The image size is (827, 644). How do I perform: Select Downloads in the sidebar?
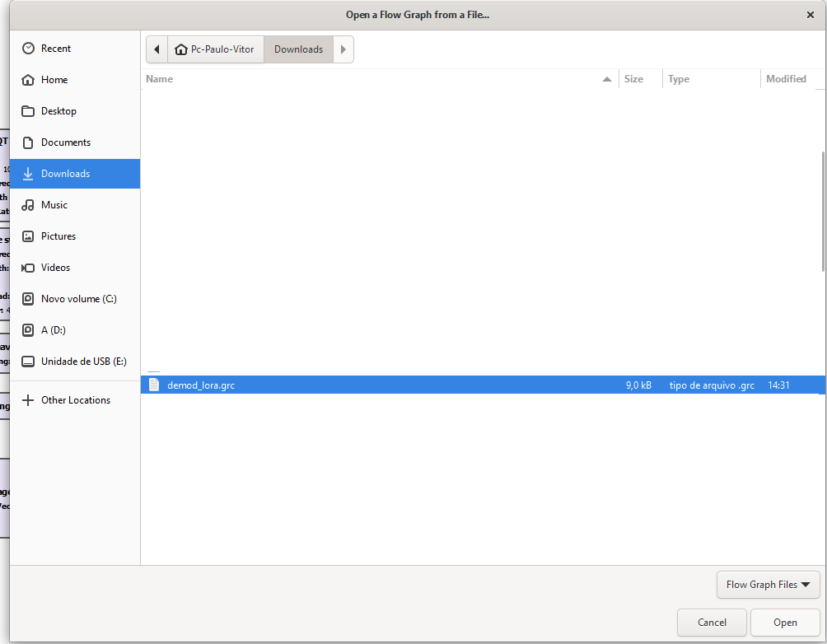66,174
